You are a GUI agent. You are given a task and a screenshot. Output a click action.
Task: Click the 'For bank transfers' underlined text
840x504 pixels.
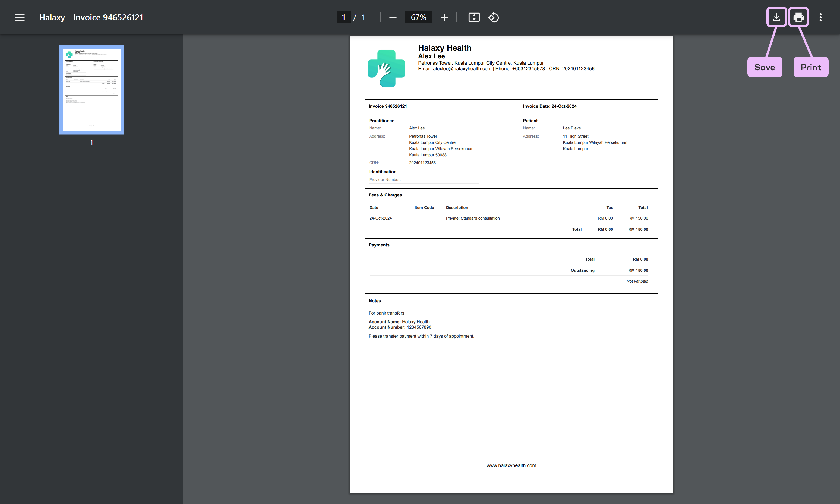(386, 313)
